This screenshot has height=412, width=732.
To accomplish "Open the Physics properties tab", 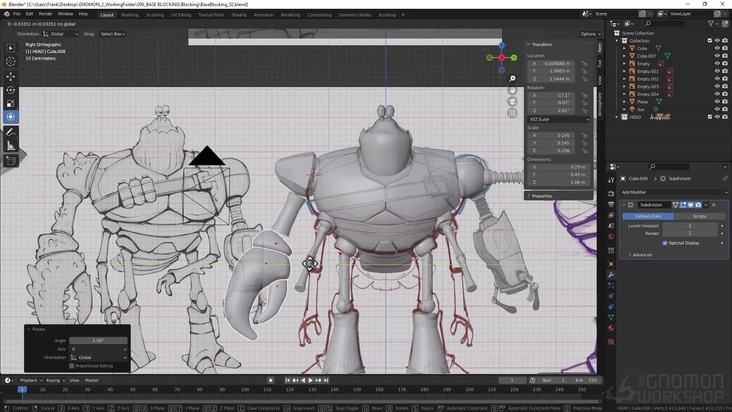I will tap(611, 296).
